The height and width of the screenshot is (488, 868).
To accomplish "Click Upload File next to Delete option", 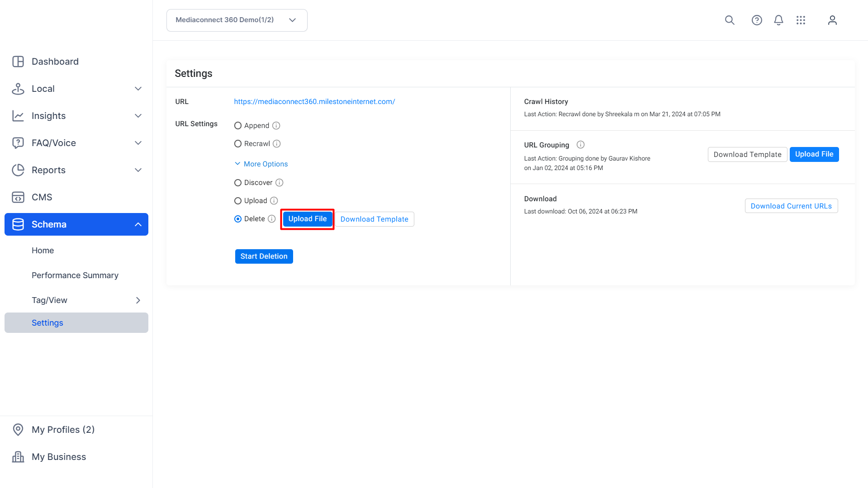I will 308,219.
